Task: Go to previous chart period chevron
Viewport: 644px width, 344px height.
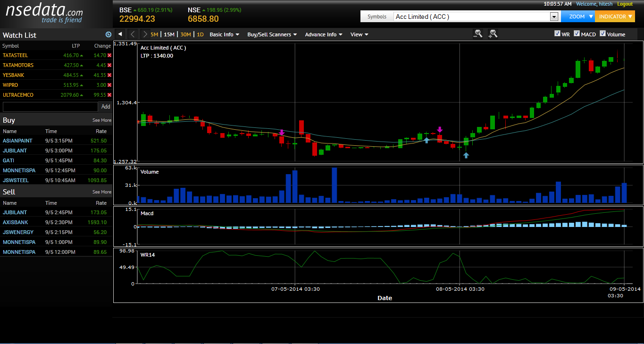Action: click(133, 34)
